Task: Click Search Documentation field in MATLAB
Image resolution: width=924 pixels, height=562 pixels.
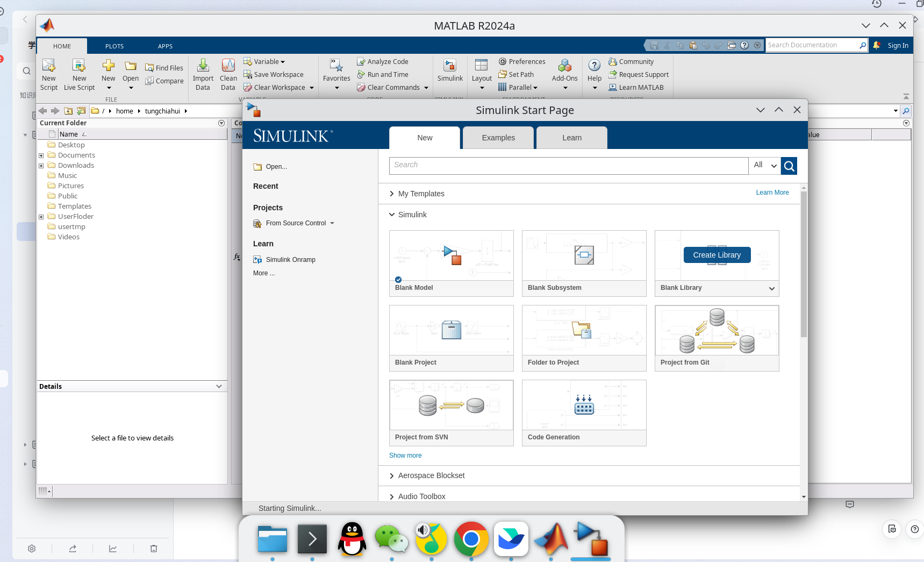Action: coord(812,45)
